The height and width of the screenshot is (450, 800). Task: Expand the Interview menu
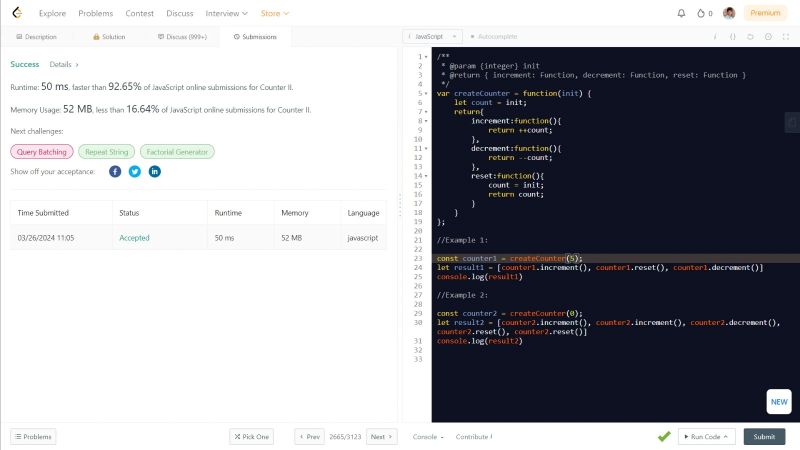(227, 13)
